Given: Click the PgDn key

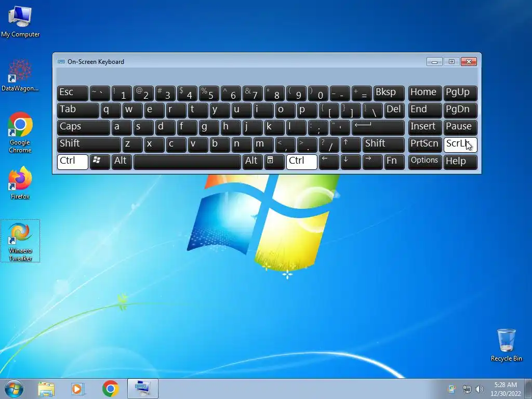Looking at the screenshot, I should tap(460, 110).
